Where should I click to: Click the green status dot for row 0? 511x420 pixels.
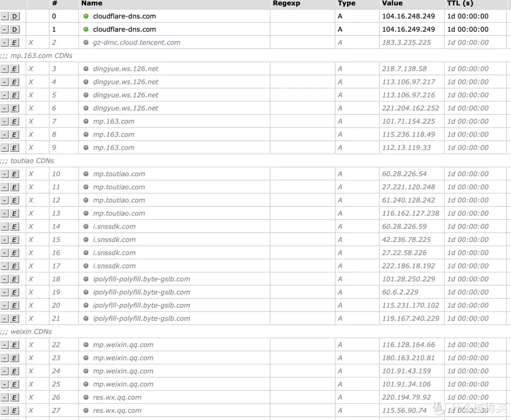click(x=86, y=16)
